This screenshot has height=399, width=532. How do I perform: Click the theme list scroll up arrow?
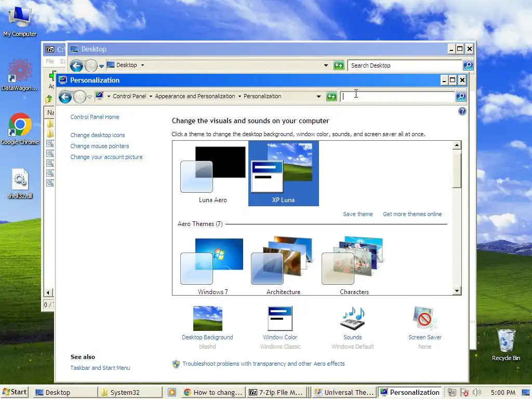click(x=457, y=145)
